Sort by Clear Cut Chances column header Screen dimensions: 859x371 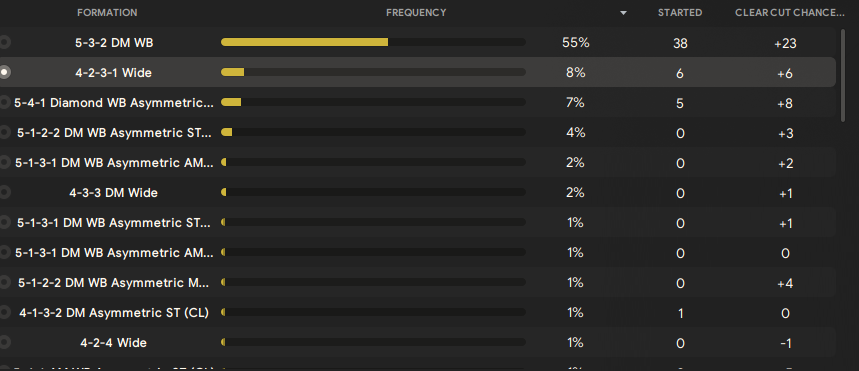point(789,13)
